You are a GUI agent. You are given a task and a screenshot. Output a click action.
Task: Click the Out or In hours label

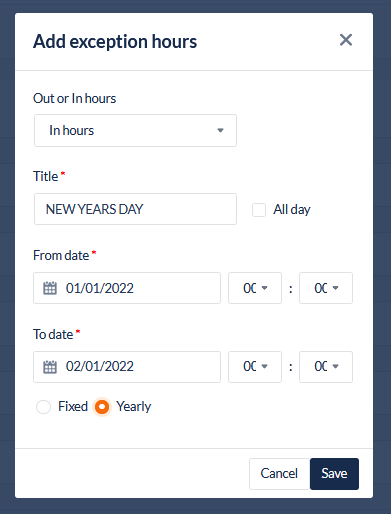[x=75, y=98]
